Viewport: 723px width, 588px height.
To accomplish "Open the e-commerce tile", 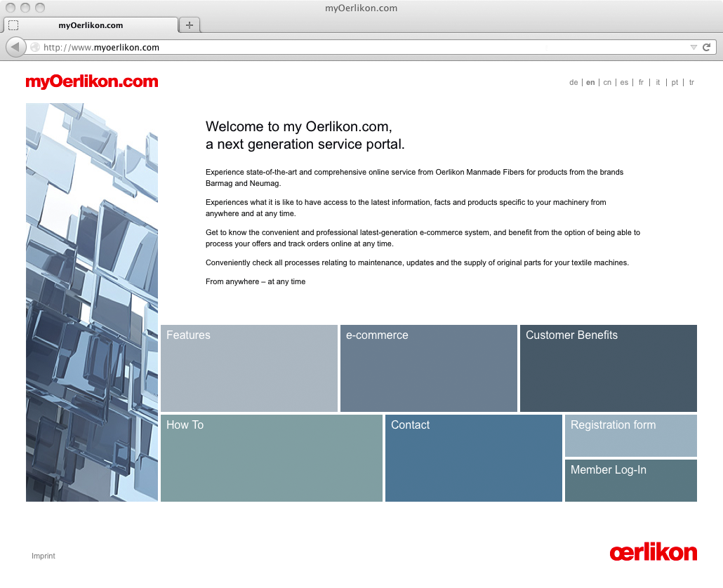I will (x=429, y=368).
